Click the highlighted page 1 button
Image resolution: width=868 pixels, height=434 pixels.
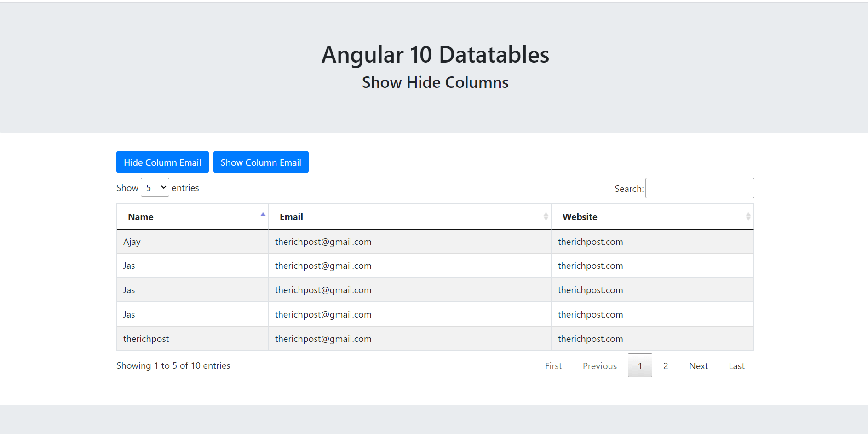640,365
